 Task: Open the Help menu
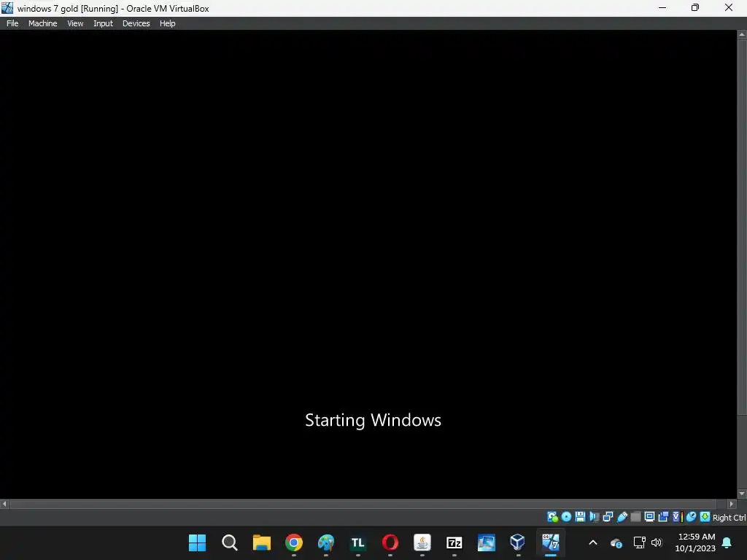point(167,23)
